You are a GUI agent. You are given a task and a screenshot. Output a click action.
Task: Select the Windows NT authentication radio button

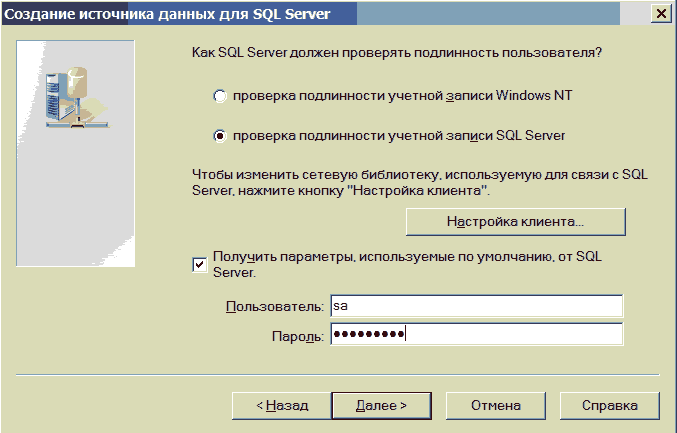[x=220, y=96]
